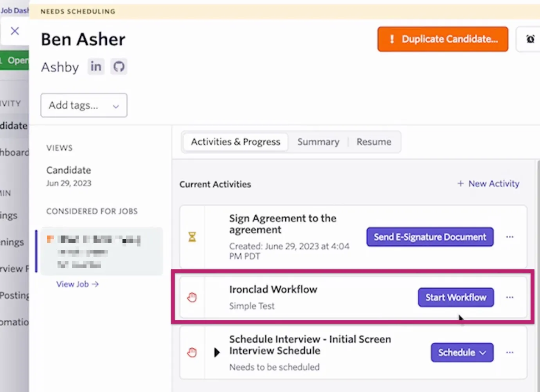
Task: Click the green Open button in background
Action: point(14,60)
